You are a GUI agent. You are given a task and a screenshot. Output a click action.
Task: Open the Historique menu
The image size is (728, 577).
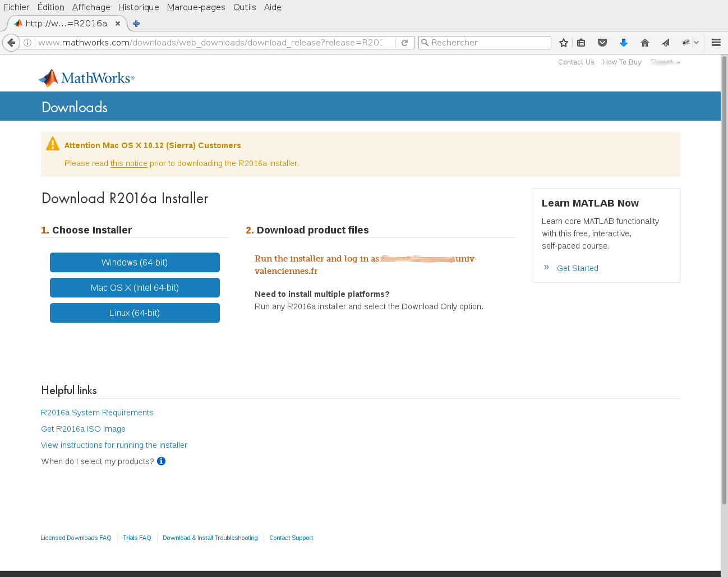tap(139, 7)
